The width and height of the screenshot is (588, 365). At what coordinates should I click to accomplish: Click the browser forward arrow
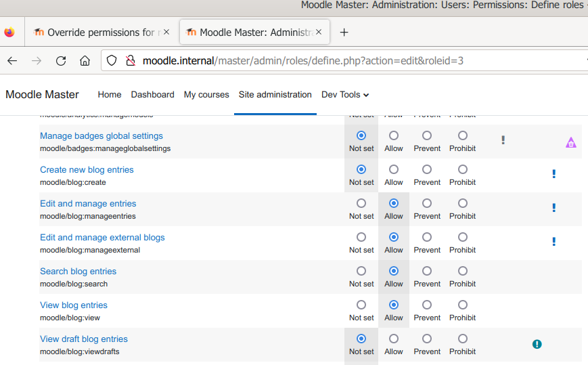pyautogui.click(x=37, y=61)
